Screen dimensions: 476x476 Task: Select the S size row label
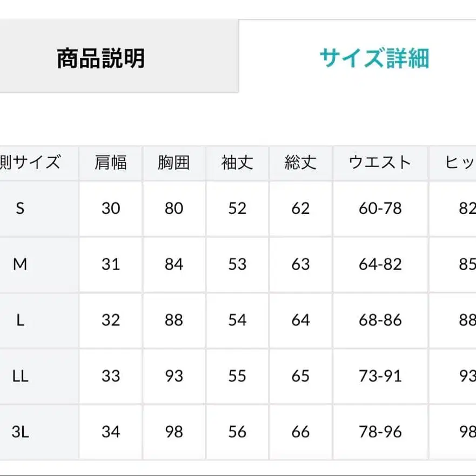[20, 209]
